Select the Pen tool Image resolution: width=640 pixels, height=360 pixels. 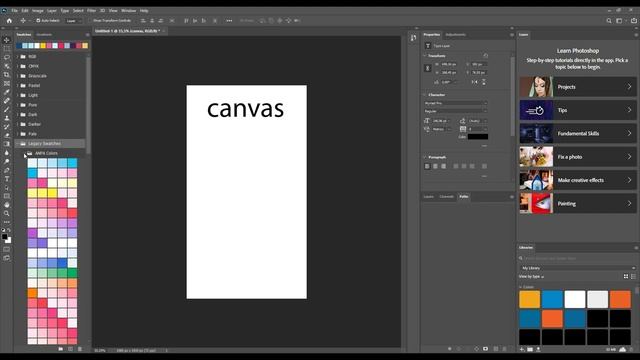(7, 170)
